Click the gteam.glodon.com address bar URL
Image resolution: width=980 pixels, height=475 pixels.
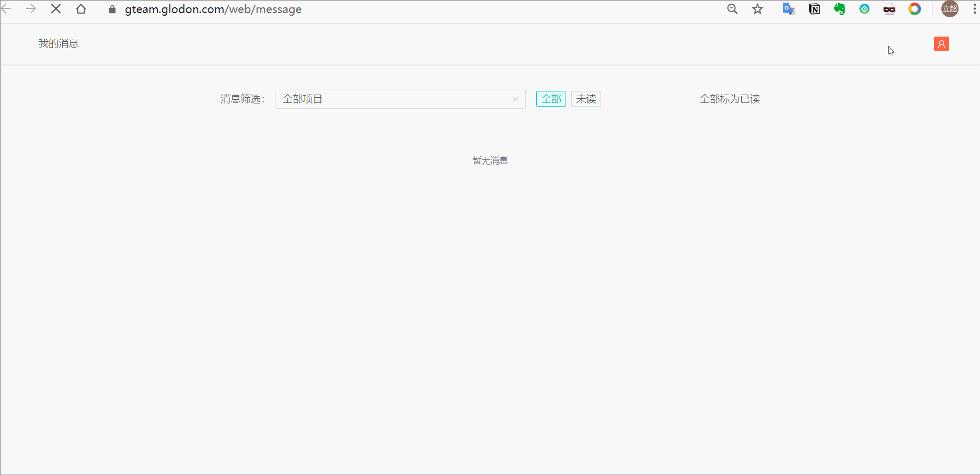tap(213, 9)
